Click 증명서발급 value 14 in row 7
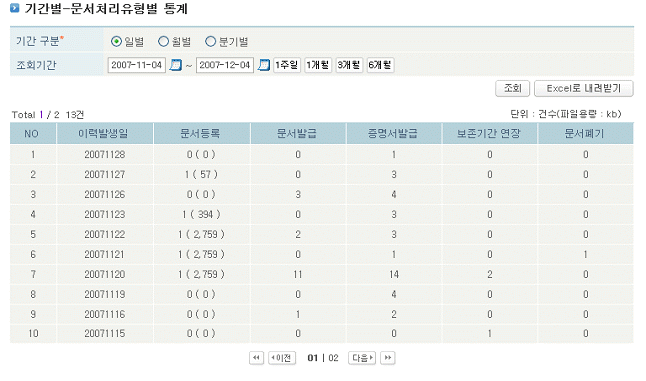 point(394,274)
